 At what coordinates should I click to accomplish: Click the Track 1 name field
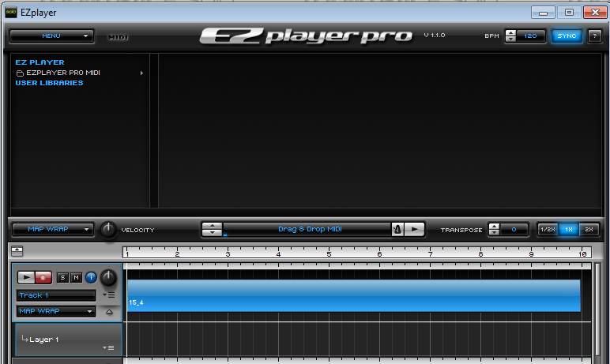pos(56,295)
